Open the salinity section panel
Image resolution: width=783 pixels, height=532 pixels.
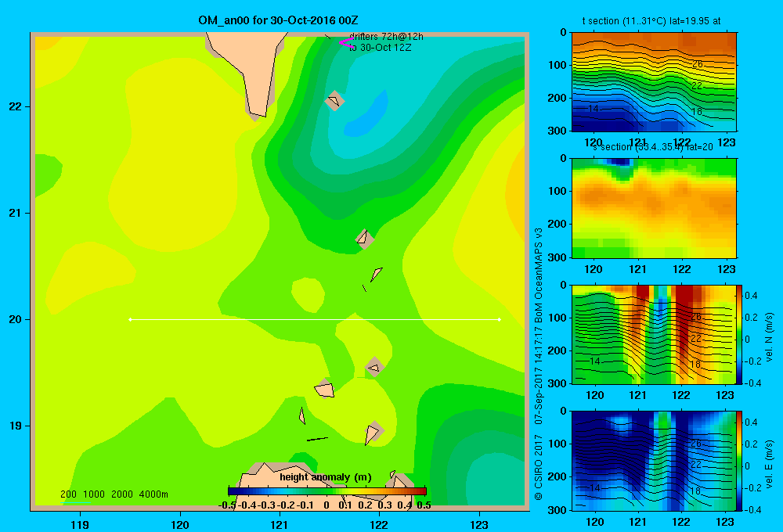click(x=654, y=208)
